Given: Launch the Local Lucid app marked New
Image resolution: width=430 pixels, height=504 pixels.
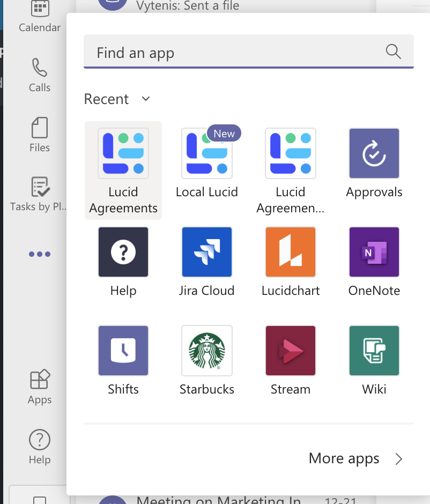Looking at the screenshot, I should tap(207, 163).
